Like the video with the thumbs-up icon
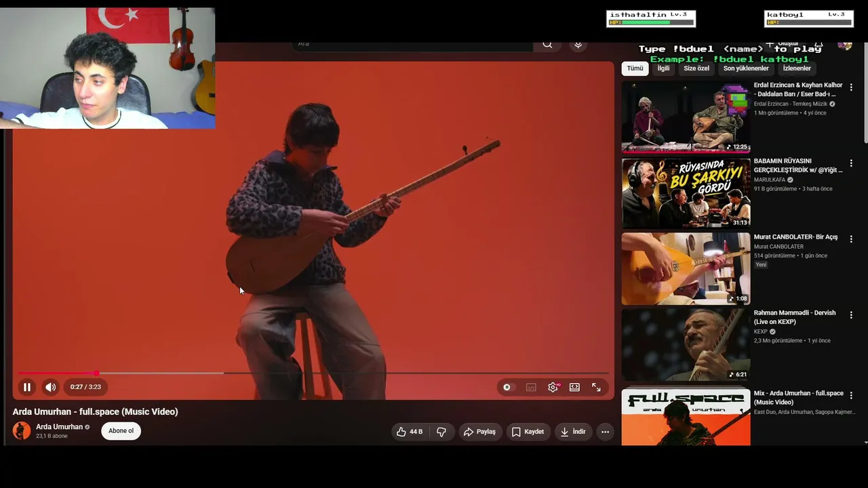The height and width of the screenshot is (488, 868). [x=409, y=432]
